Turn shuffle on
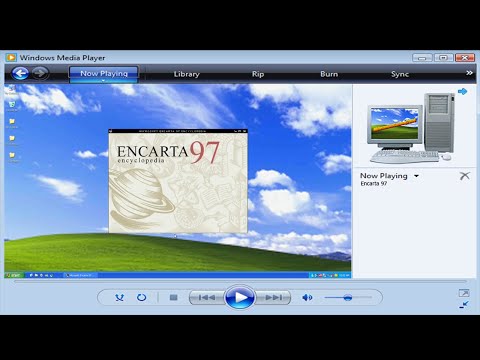Screen dimensions: 480x360 click(119, 297)
